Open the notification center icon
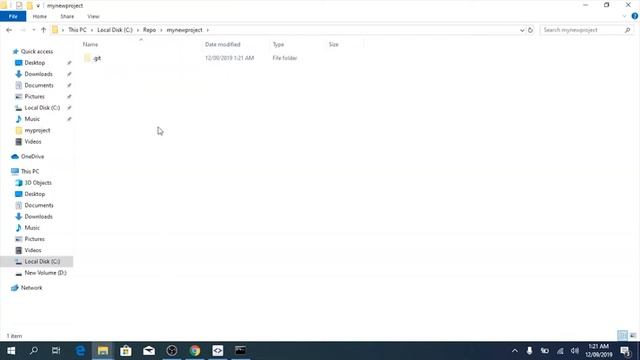This screenshot has height=360, width=640. pos(626,351)
